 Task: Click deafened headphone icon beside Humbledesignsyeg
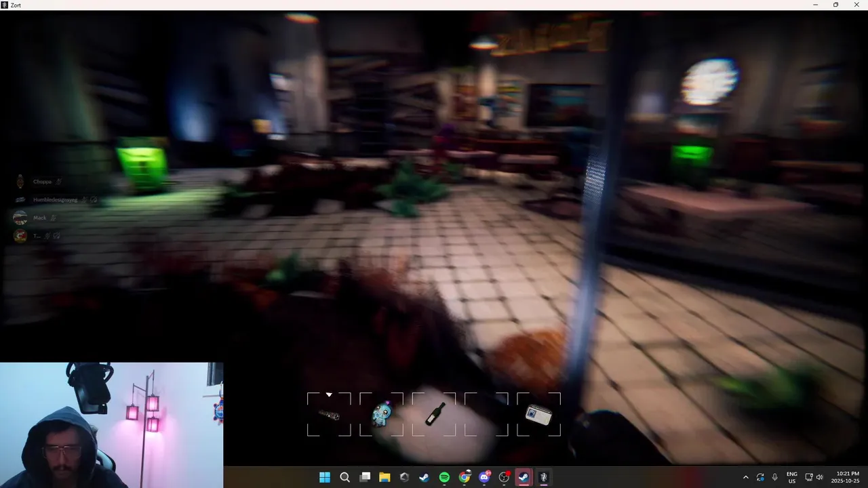94,200
